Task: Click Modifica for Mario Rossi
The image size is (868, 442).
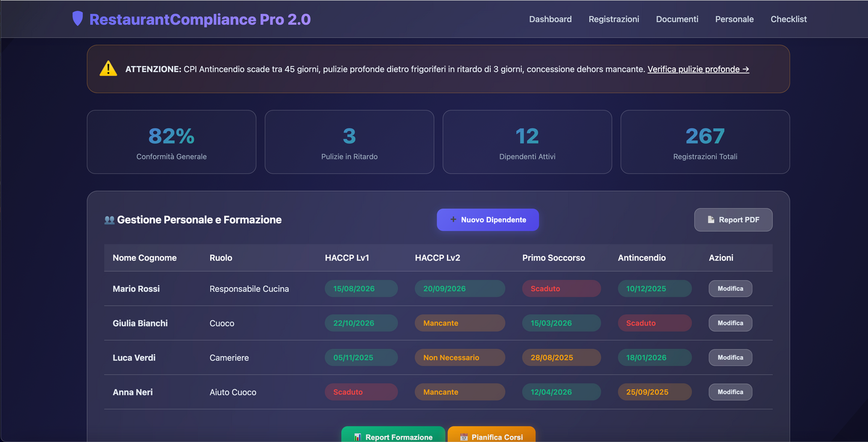Action: click(x=730, y=288)
